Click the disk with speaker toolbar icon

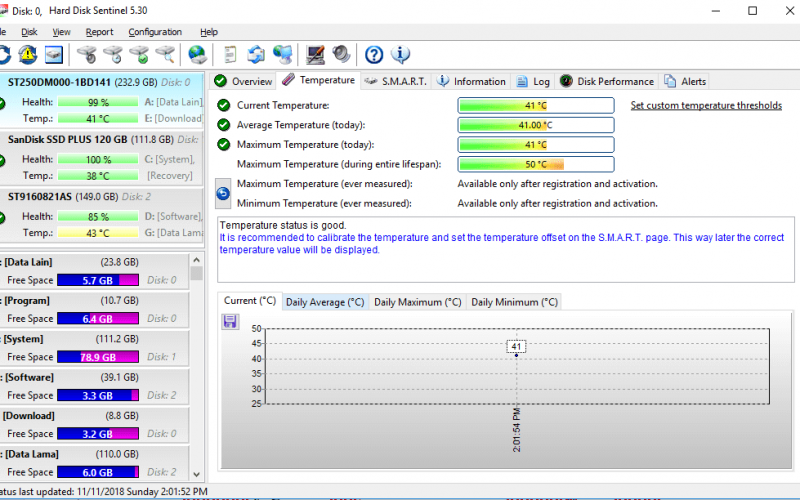coord(87,55)
